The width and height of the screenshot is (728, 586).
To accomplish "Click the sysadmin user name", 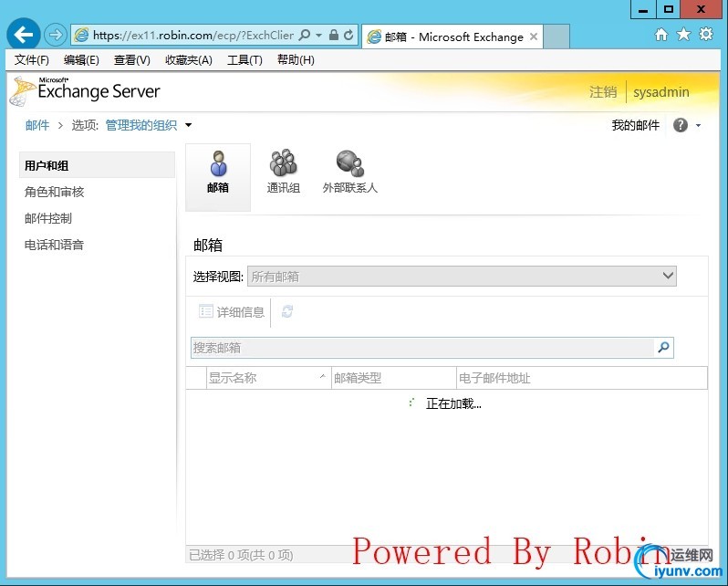I will (661, 92).
